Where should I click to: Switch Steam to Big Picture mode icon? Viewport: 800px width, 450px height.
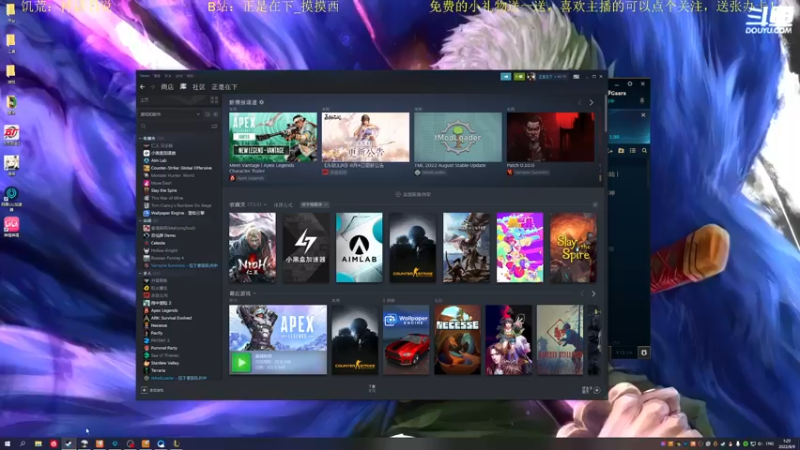[576, 77]
